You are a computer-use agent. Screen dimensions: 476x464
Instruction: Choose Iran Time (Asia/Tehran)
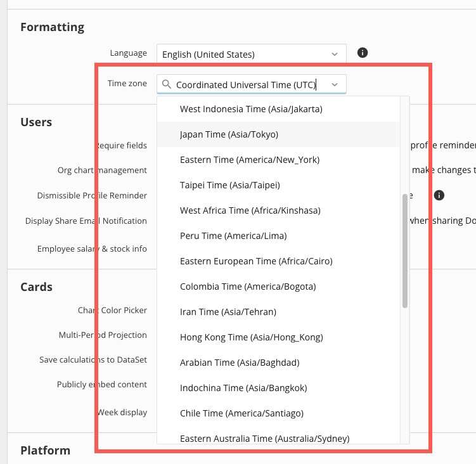coord(228,312)
